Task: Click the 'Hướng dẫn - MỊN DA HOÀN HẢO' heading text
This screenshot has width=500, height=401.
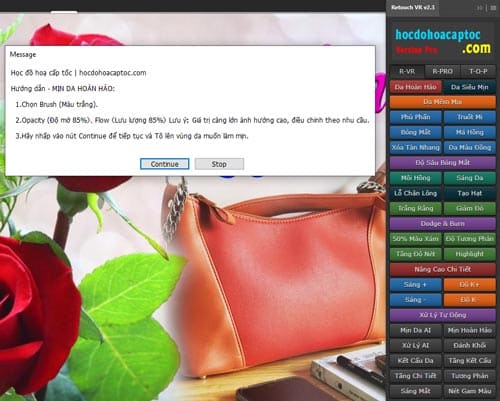Action: pos(63,89)
